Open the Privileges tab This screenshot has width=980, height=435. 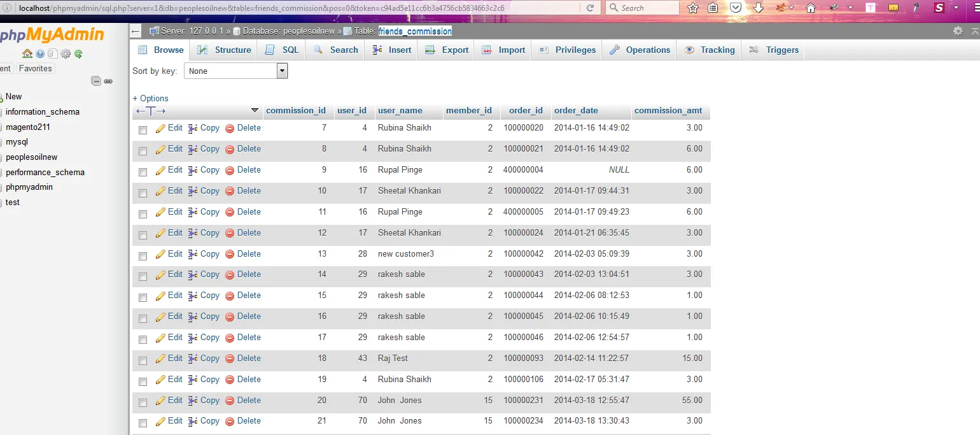[x=568, y=50]
